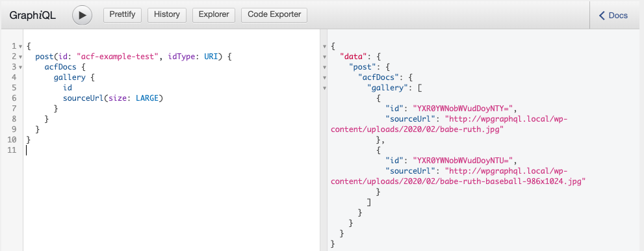Place cursor on empty line 11
Screen dimensions: 644x251
172,150
